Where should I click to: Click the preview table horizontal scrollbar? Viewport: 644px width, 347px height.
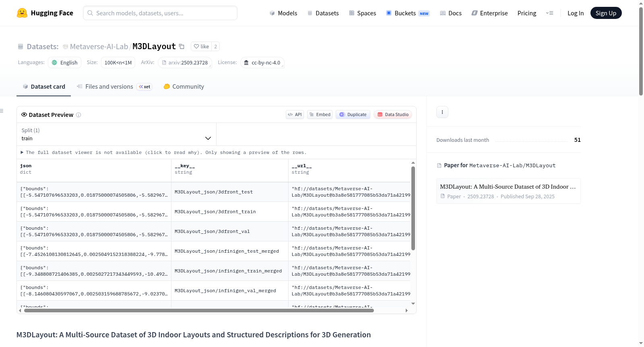click(199, 310)
